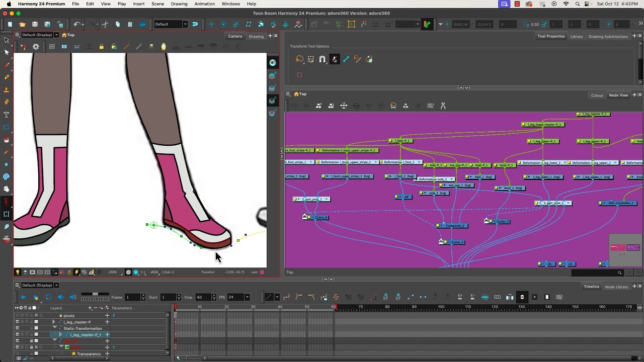Open the Node Library tab
The image size is (644, 362).
pyautogui.click(x=616, y=287)
